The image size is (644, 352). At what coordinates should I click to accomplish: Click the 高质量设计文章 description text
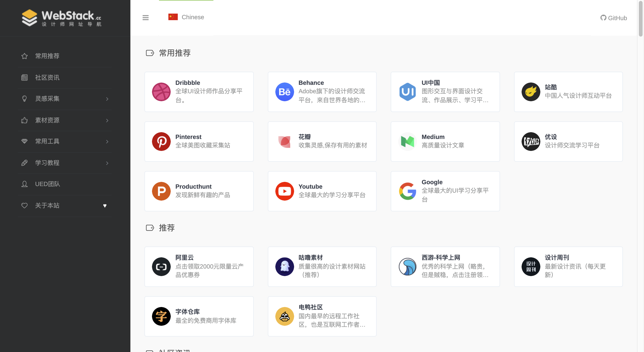click(x=443, y=145)
